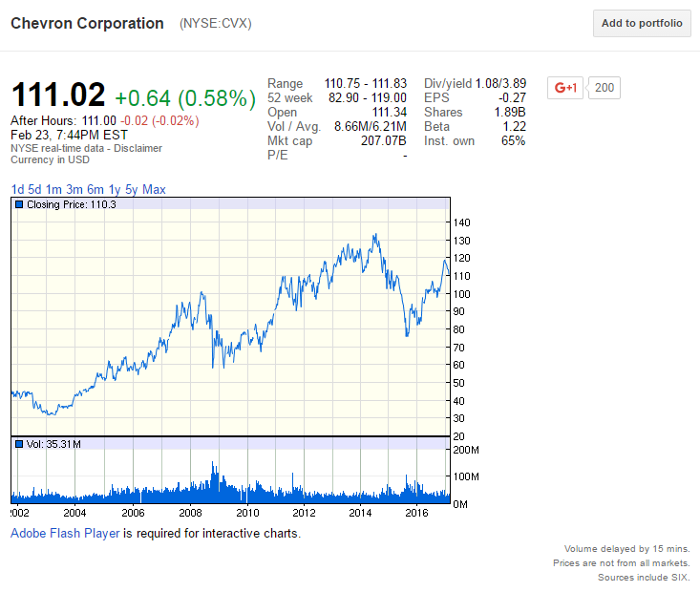Screen dimensions: 700x592
Task: Click the After Hours 111.00 value
Action: pos(99,121)
